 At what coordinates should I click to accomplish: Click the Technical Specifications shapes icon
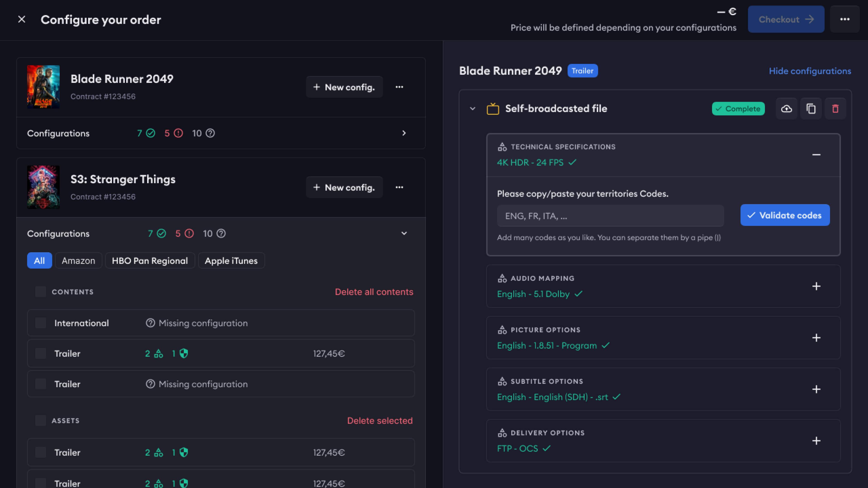pos(502,147)
